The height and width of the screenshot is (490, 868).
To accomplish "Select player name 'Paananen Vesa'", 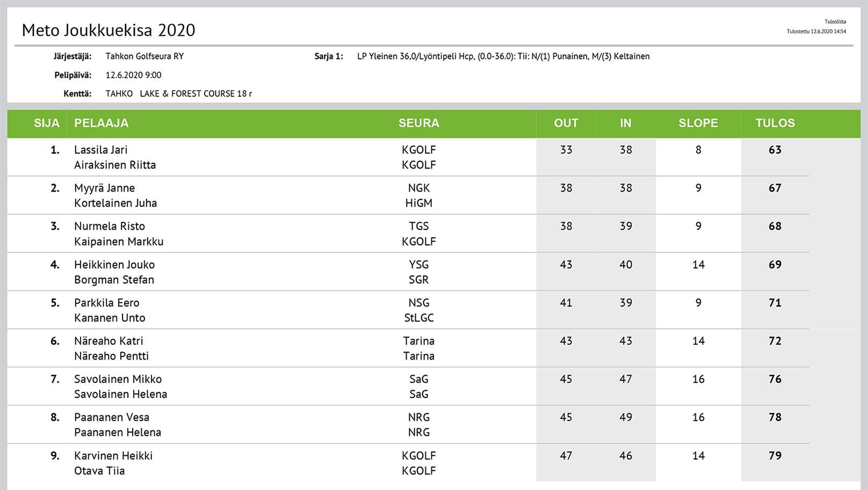I will tap(112, 417).
